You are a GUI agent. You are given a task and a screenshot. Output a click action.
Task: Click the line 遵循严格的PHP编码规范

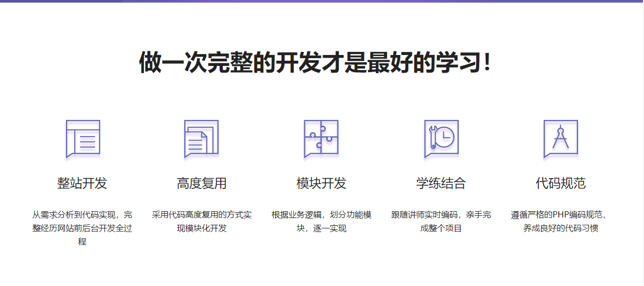[558, 215]
